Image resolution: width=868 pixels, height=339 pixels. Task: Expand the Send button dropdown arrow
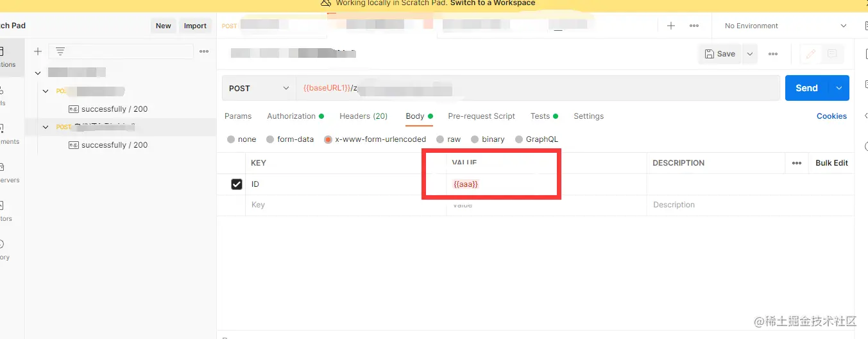pos(839,88)
